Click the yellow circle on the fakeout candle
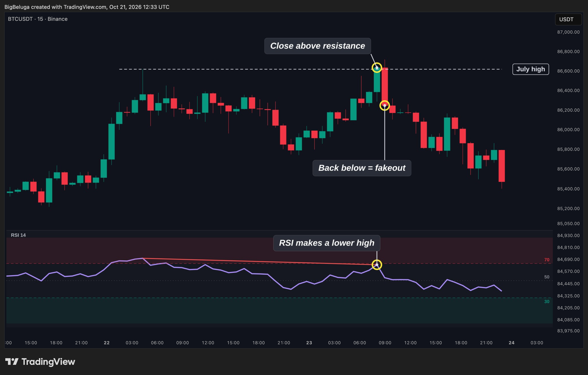This screenshot has width=588, height=375. point(385,105)
